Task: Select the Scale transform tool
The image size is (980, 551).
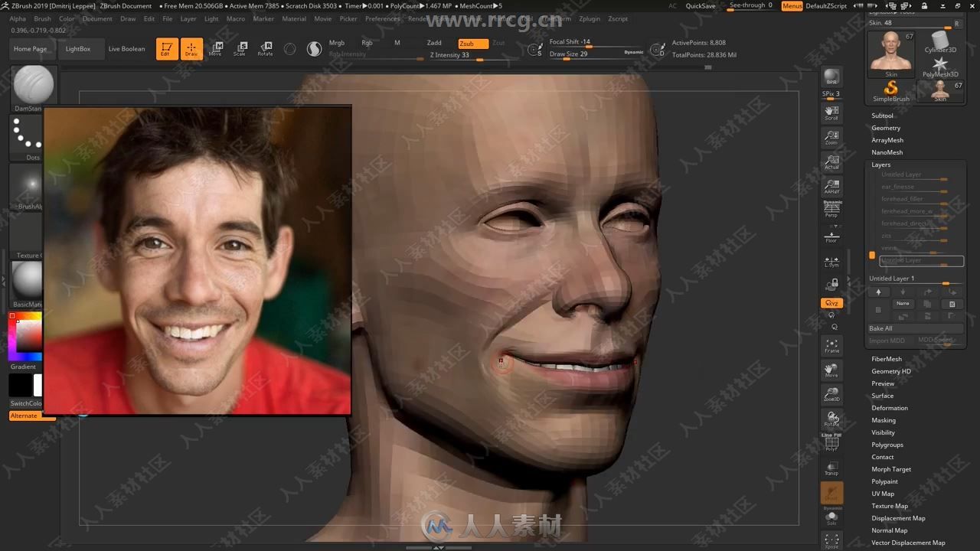Action: 240,49
